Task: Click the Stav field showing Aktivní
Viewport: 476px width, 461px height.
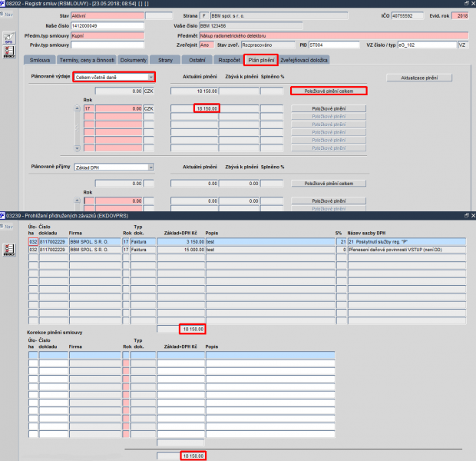Action: pyautogui.click(x=107, y=16)
